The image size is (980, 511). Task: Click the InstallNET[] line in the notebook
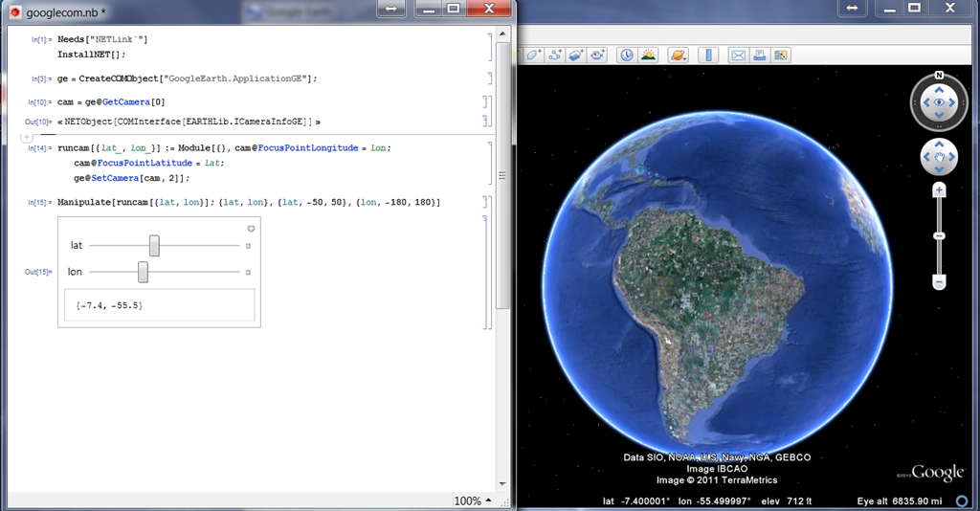coord(91,55)
